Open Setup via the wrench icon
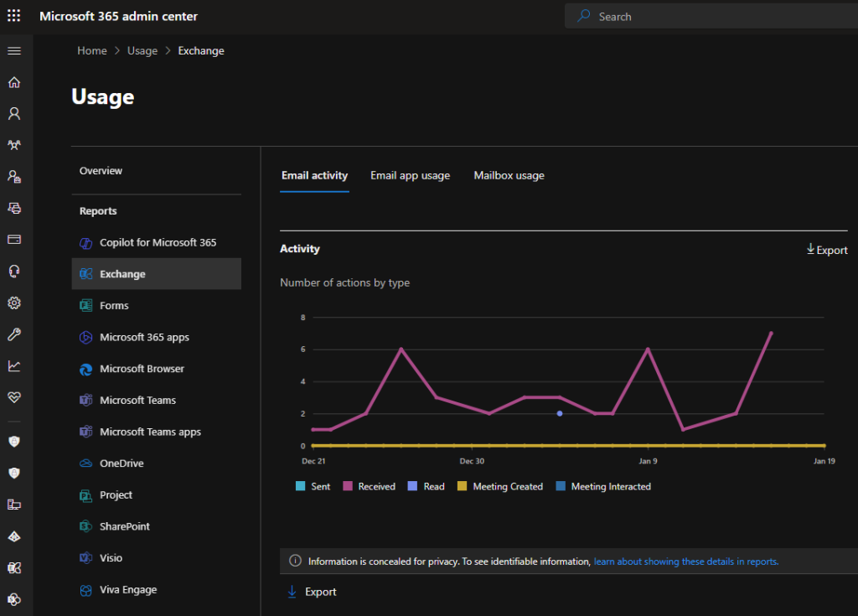 click(14, 334)
